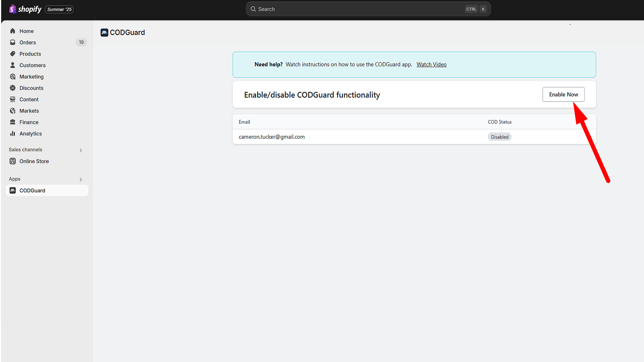Click the Finance bank icon

point(12,122)
